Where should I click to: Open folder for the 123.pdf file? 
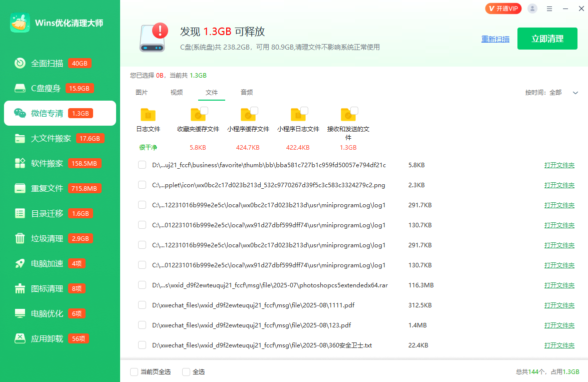pyautogui.click(x=559, y=325)
